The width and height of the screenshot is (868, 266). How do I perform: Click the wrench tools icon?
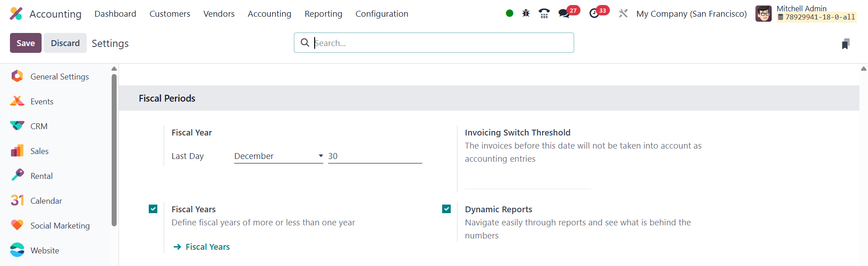tap(623, 14)
